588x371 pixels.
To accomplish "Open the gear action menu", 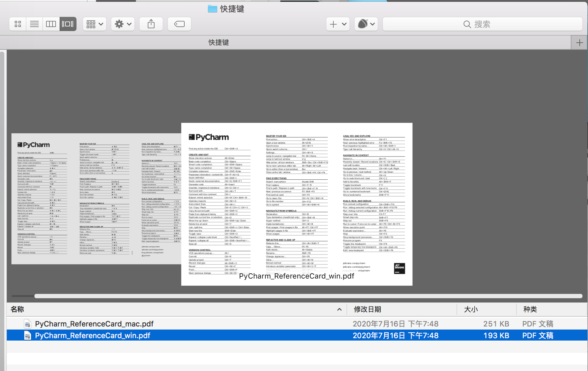I will pos(123,24).
